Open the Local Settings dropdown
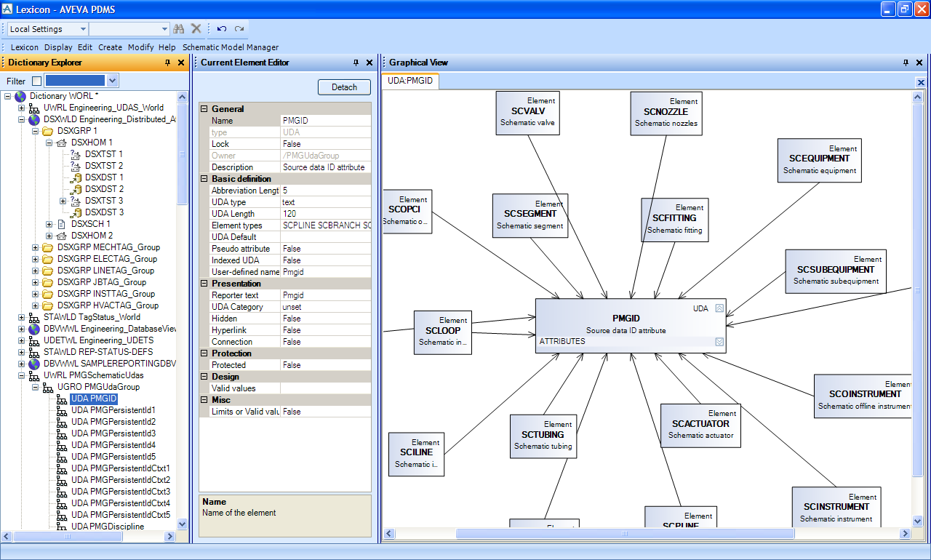Viewport: 931px width, 560px height. (x=83, y=29)
